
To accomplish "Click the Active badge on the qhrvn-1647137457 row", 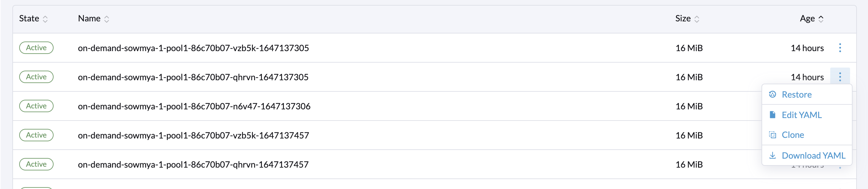I will (x=36, y=164).
